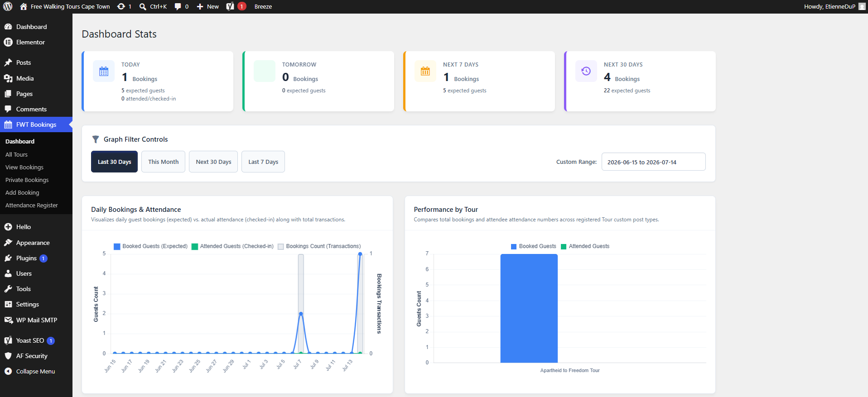Select the Next 30 Days filter button
Screen dimensions: 868x397
[x=213, y=162]
